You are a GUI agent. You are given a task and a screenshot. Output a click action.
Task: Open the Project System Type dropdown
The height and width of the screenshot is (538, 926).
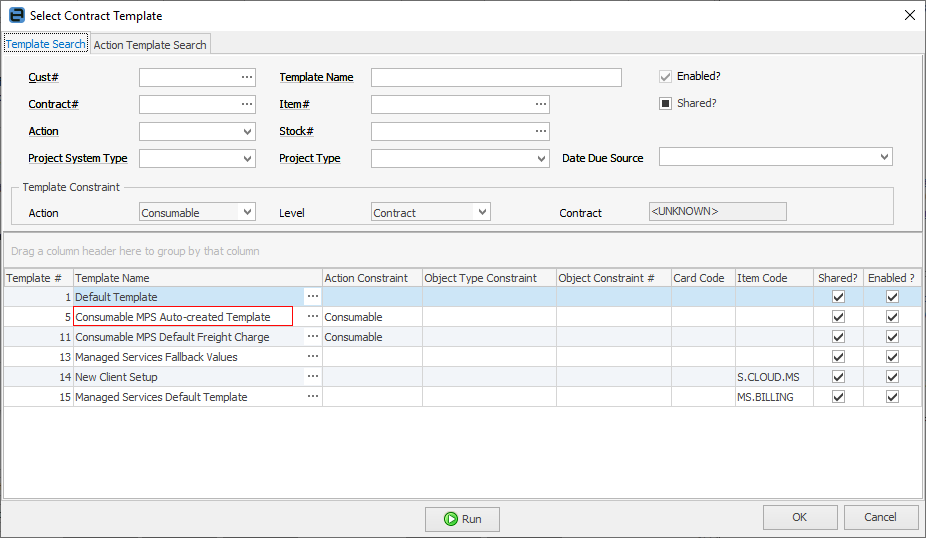tap(248, 158)
